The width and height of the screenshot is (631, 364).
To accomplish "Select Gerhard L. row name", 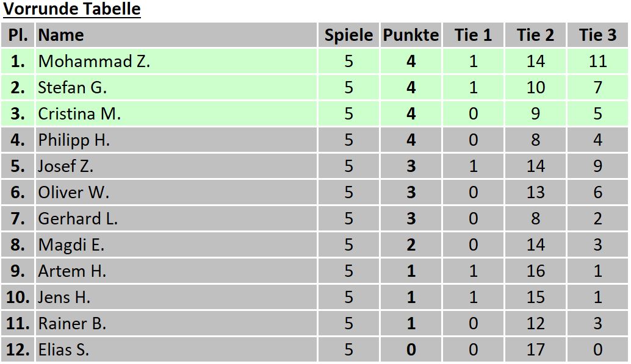I will [78, 219].
